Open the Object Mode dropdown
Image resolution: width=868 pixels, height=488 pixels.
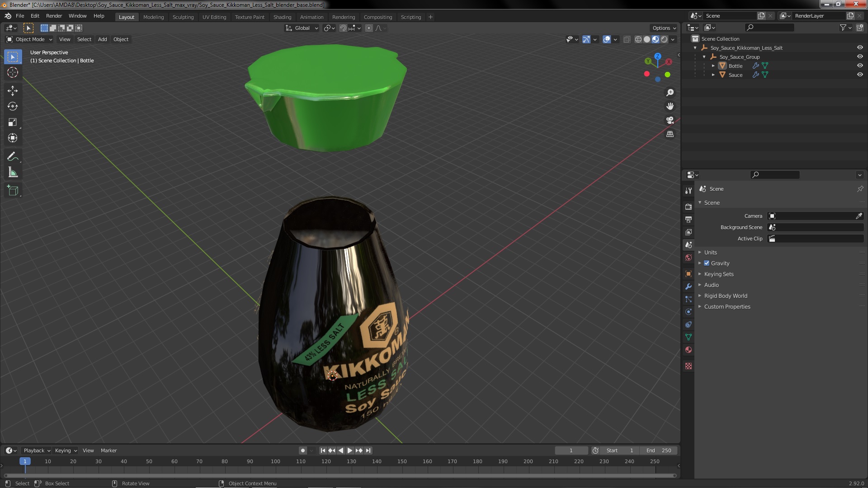[x=30, y=39]
